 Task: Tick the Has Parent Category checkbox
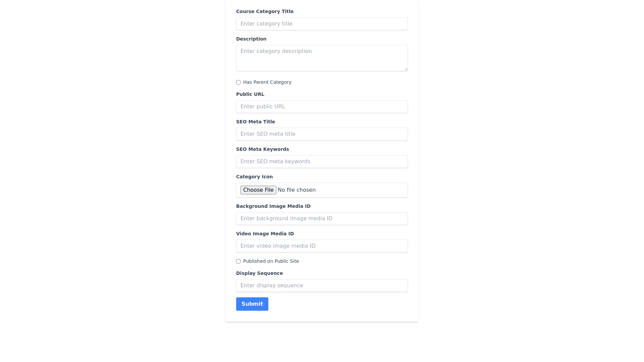pos(238,82)
